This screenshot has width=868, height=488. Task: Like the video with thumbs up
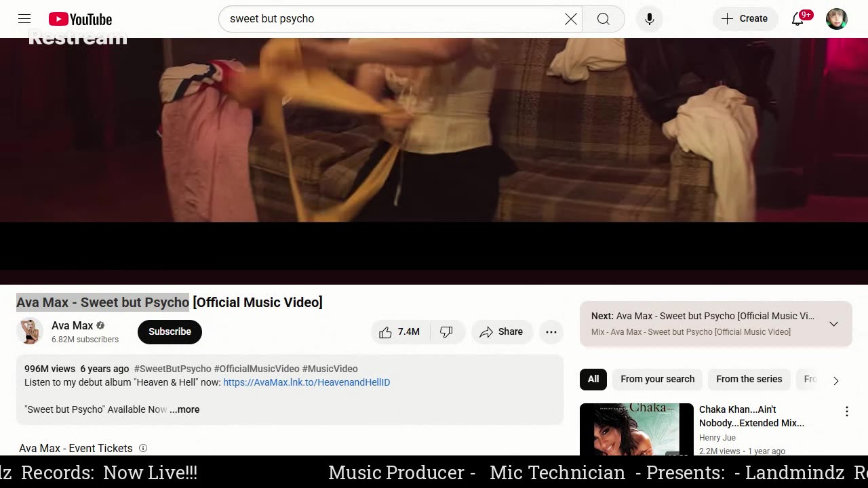[400, 331]
